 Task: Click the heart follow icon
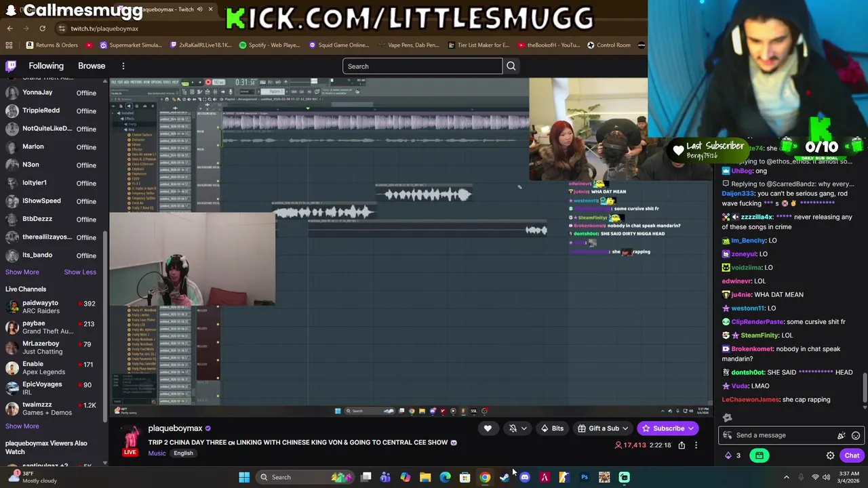pyautogui.click(x=488, y=428)
